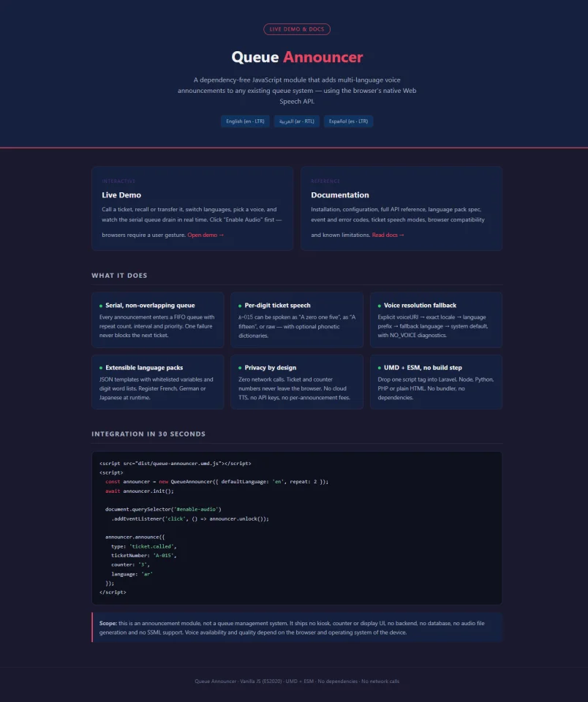Image resolution: width=588 pixels, height=702 pixels.
Task: Click the Serial, non-overlapping queue title
Action: click(x=150, y=306)
